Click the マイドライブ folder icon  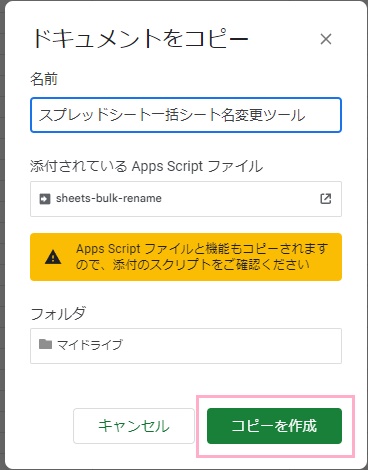tap(45, 344)
